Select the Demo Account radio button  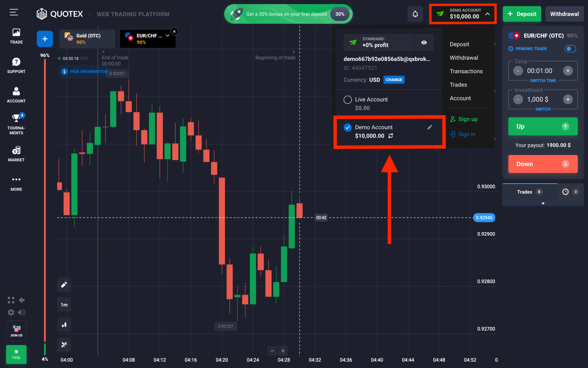point(347,127)
